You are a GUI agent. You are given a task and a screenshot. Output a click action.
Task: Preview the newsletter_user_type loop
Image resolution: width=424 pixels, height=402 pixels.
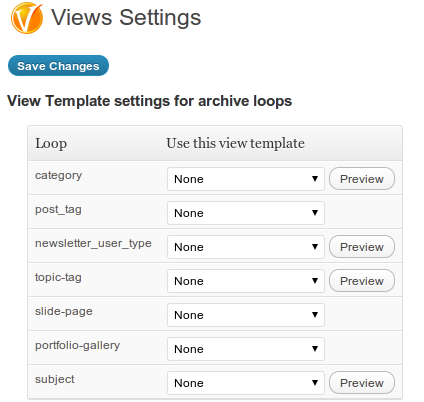click(362, 247)
